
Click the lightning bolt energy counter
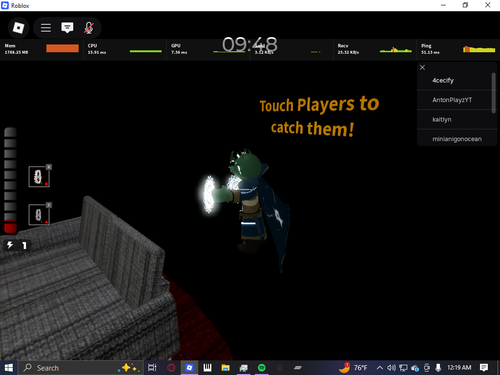pos(17,245)
